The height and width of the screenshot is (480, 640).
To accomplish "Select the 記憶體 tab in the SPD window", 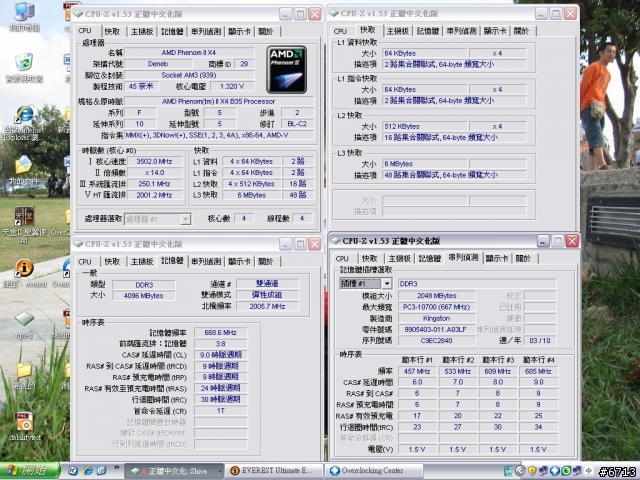I will point(430,258).
